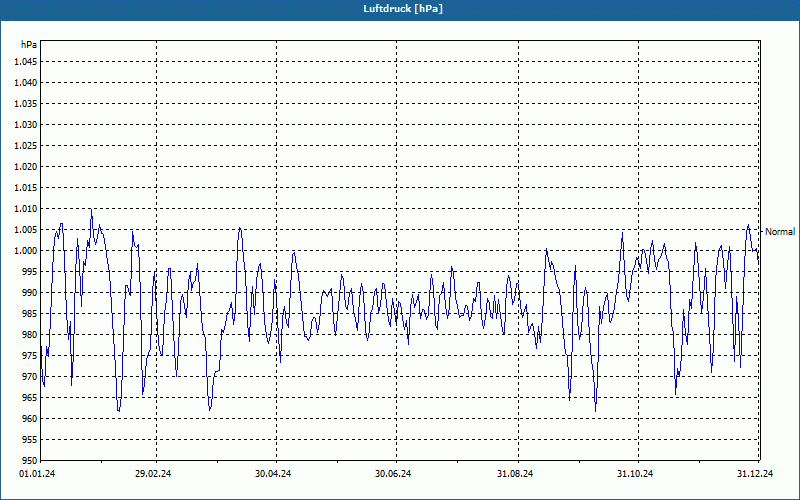Click the 30.04.24 date label
The height and width of the screenshot is (500, 800).
click(x=273, y=474)
